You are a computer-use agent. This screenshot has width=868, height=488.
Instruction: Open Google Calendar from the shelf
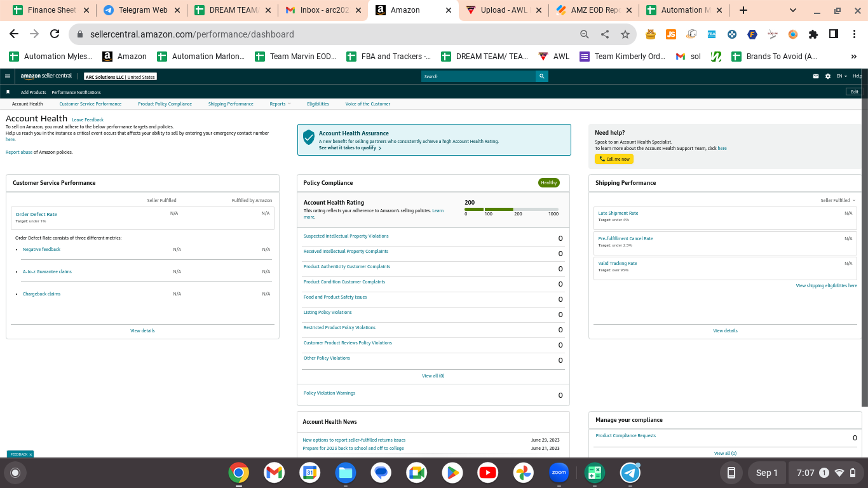click(310, 473)
